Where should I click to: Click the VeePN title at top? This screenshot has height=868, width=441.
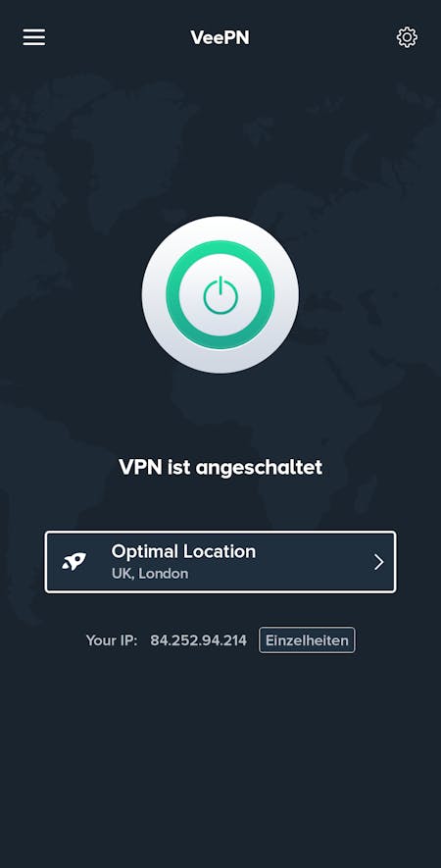pyautogui.click(x=220, y=37)
